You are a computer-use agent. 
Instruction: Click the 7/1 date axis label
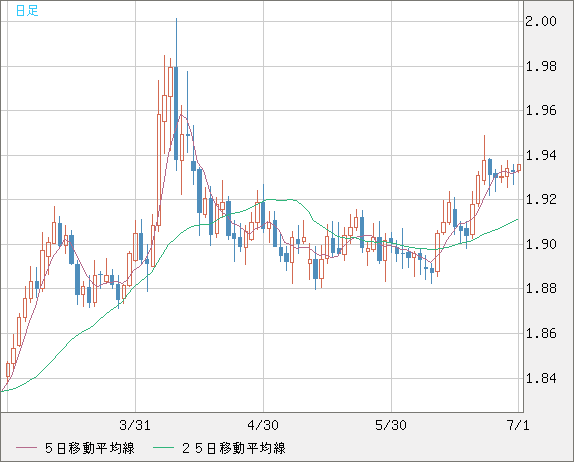point(518,425)
